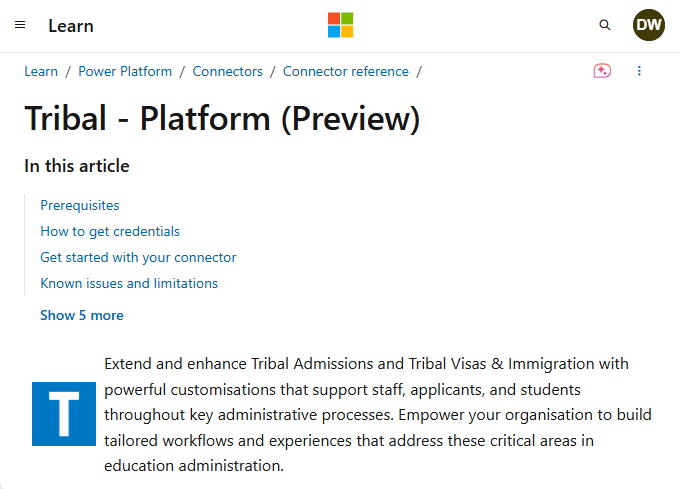
Task: Click the Microsoft logo
Action: click(x=340, y=25)
